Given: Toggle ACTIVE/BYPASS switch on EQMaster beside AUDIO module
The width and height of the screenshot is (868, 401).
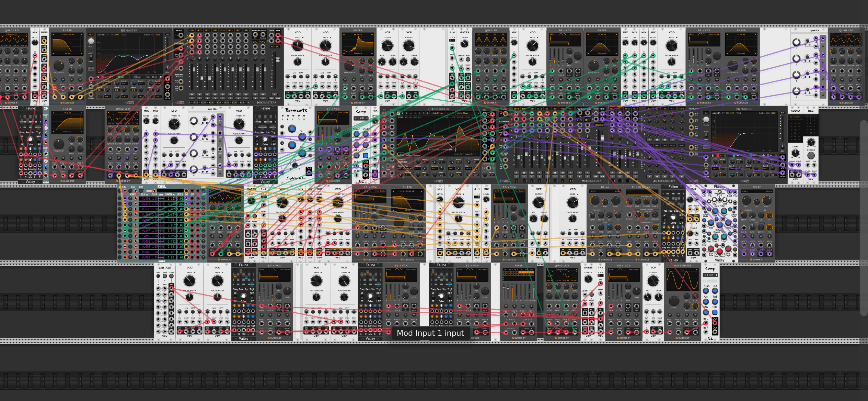Looking at the screenshot, I should (706, 135).
